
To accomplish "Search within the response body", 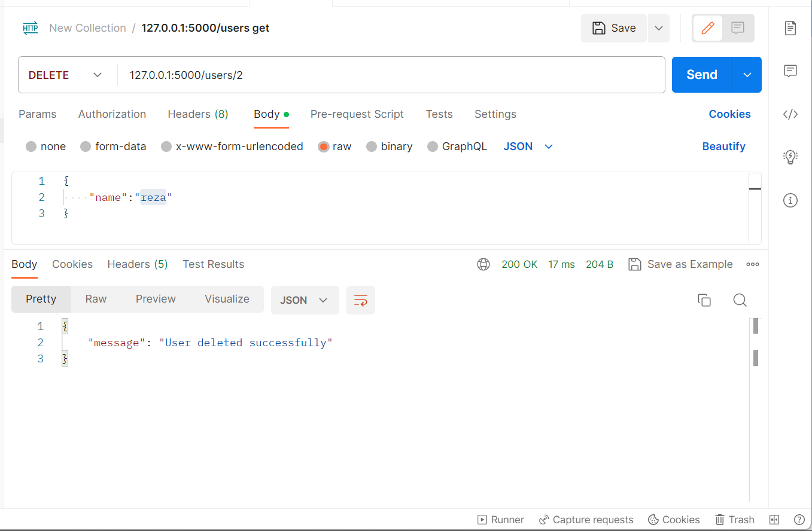I will (x=740, y=300).
